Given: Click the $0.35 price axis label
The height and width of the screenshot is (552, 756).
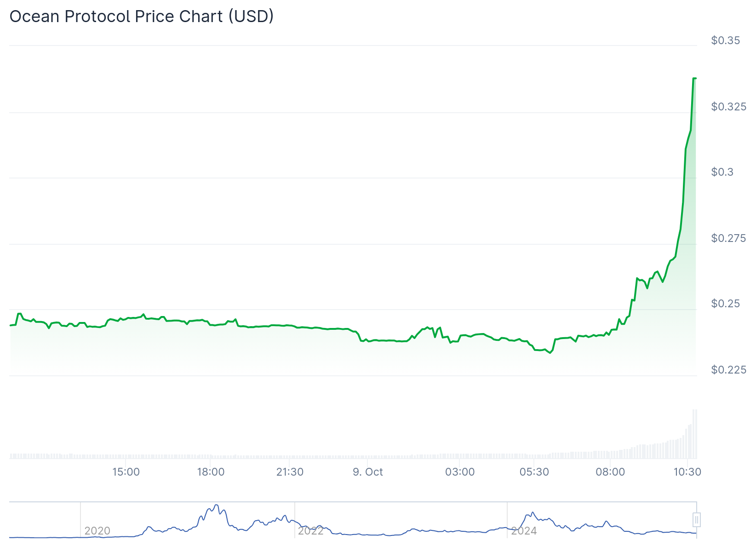Looking at the screenshot, I should pyautogui.click(x=726, y=40).
